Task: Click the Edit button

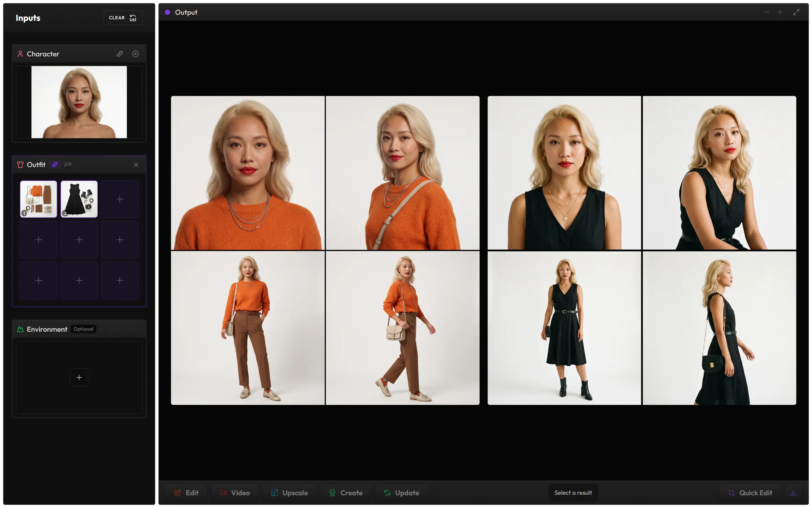Action: click(x=186, y=493)
